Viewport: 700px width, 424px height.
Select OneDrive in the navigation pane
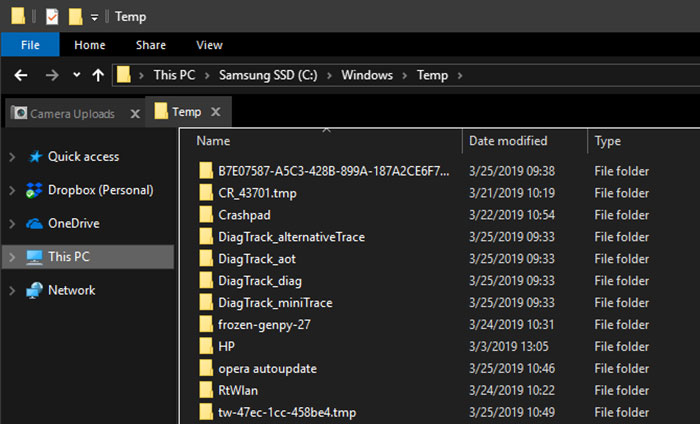click(73, 223)
